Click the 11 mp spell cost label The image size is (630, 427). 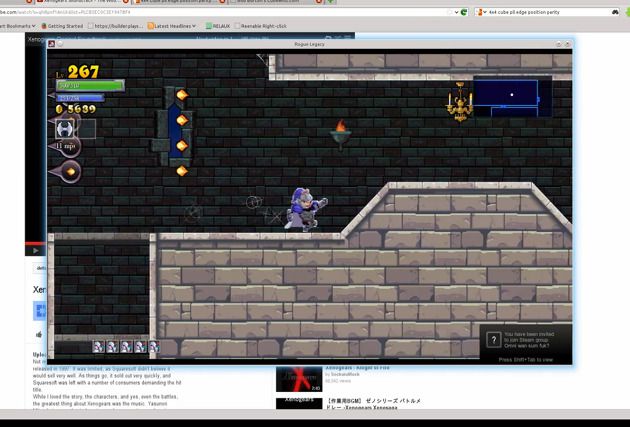[65, 146]
